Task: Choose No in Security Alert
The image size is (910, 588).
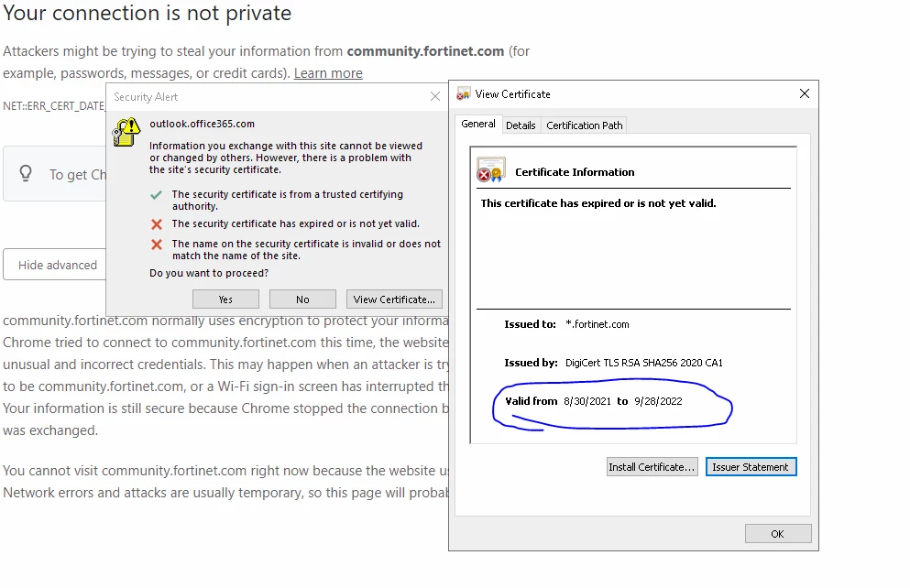Action: click(302, 299)
